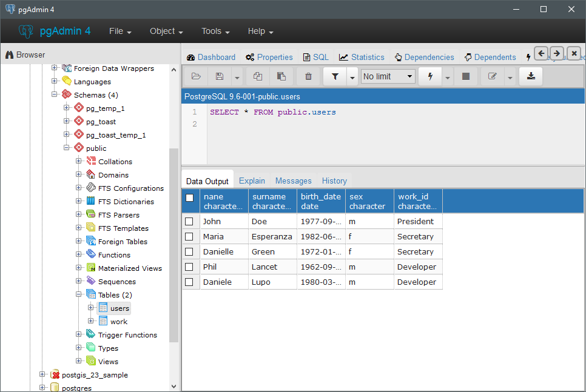This screenshot has width=586, height=392.
Task: Select the Views tree item
Action: 108,361
